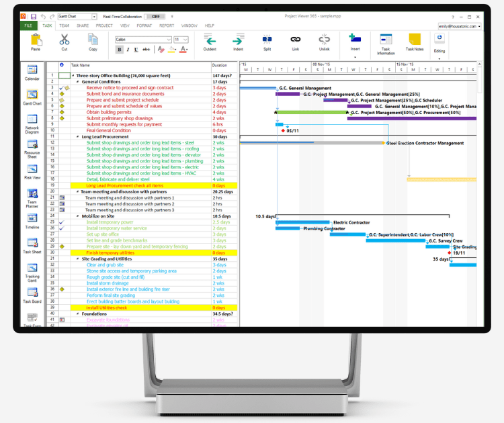Click the font color A button
This screenshot has width=504, height=423.
click(x=183, y=50)
